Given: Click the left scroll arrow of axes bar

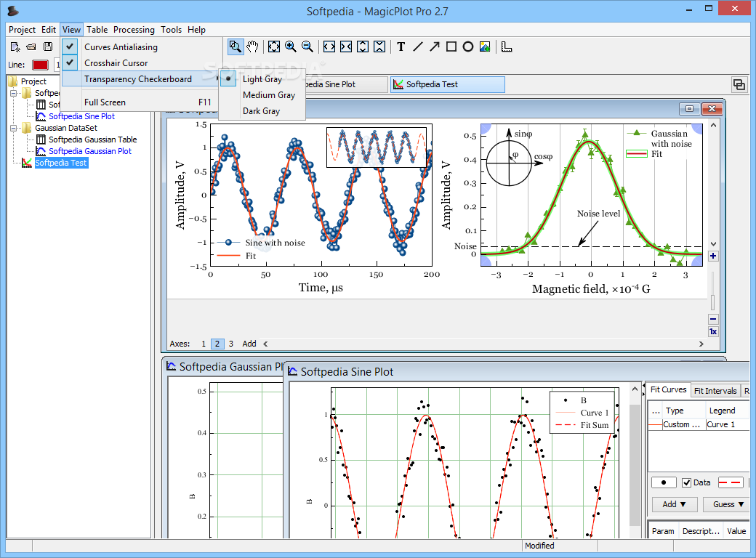Looking at the screenshot, I should [265, 344].
